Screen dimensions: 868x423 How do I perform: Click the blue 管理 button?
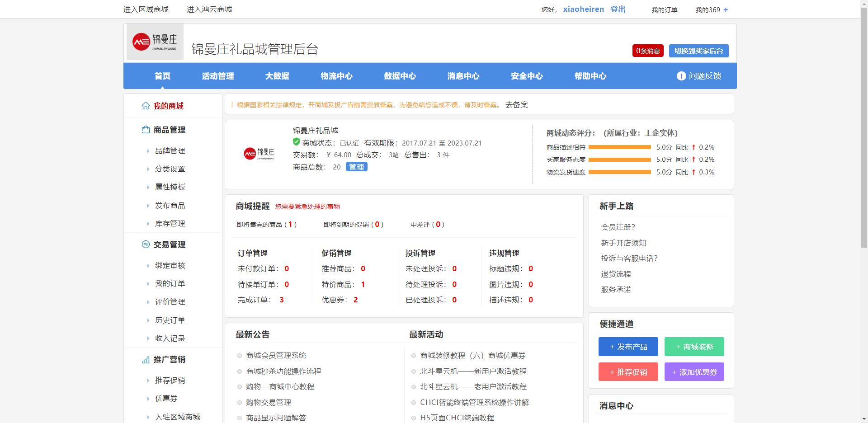356,167
